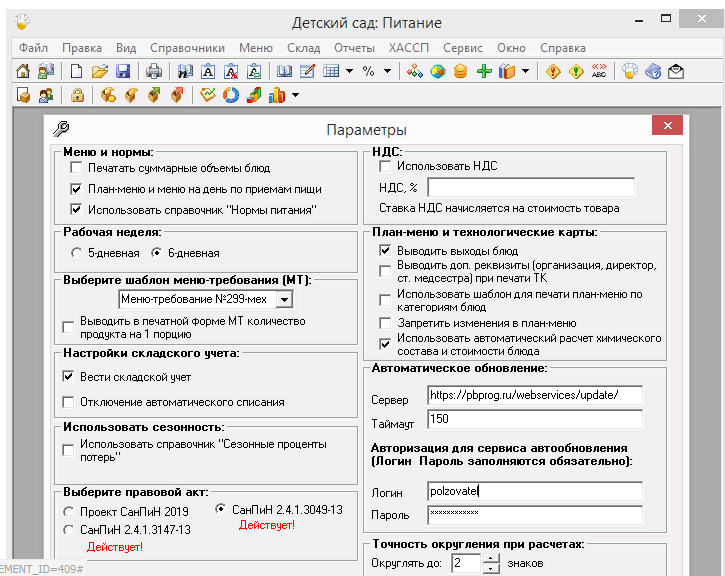This screenshot has height=576, width=725.
Task: Enable 'Запретить изменения в план-меню' checkbox
Action: pyautogui.click(x=385, y=323)
